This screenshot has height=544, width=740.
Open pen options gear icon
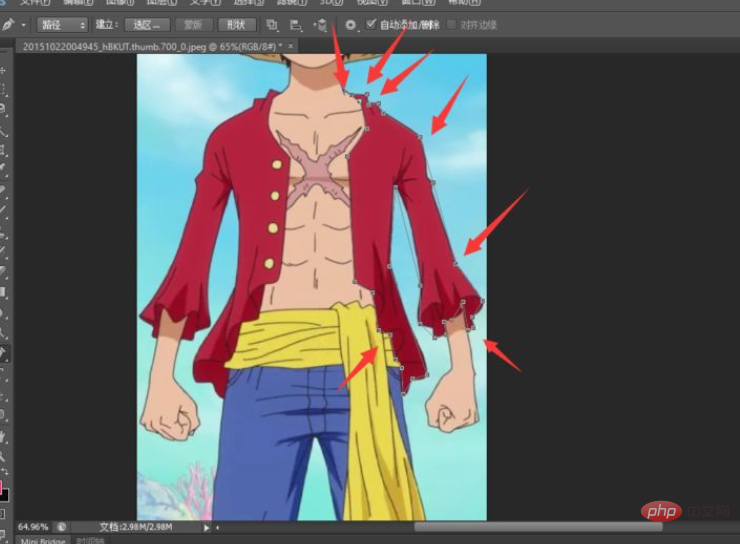coord(350,25)
